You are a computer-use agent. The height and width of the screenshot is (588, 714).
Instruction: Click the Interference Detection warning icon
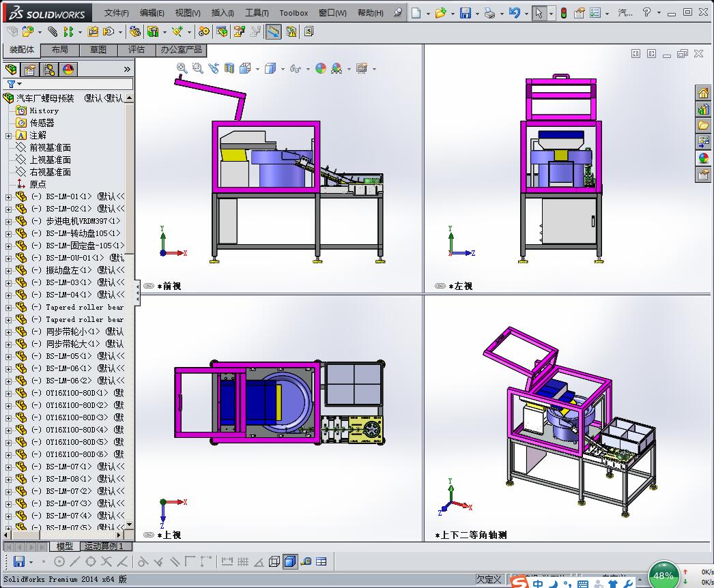tap(291, 31)
